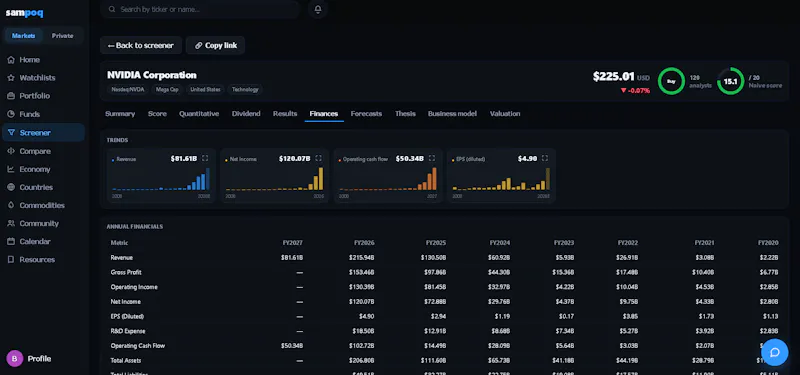The image size is (800, 375).
Task: Click the sampoq logo
Action: pyautogui.click(x=24, y=13)
